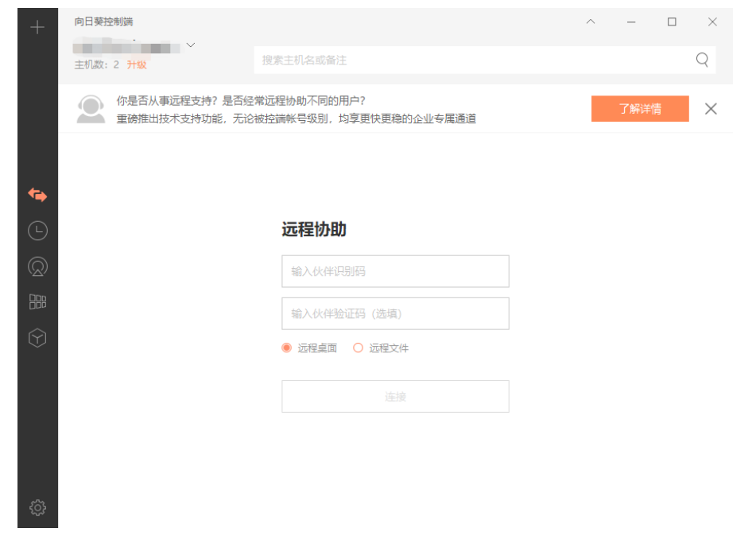Image resolution: width=756 pixels, height=540 pixels.
Task: Select the 远程文件 radio option
Action: (358, 348)
